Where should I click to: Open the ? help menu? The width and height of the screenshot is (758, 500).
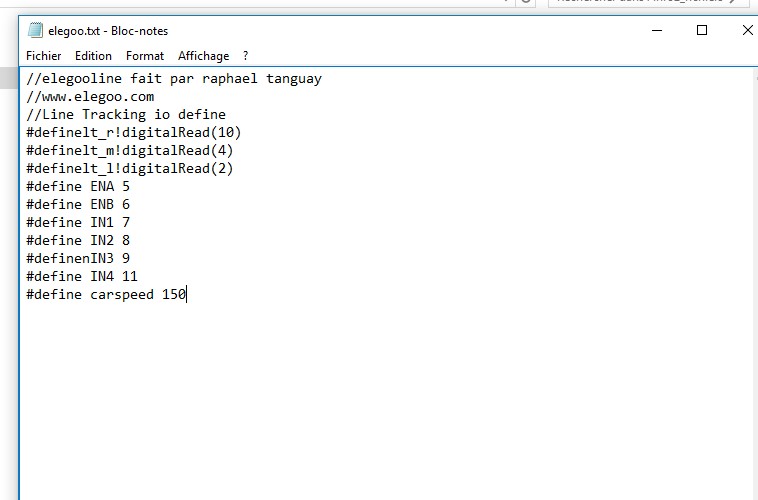(246, 56)
